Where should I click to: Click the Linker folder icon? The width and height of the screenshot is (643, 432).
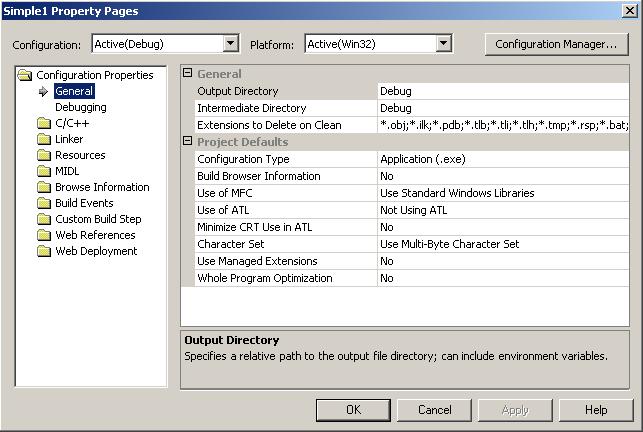[44, 139]
